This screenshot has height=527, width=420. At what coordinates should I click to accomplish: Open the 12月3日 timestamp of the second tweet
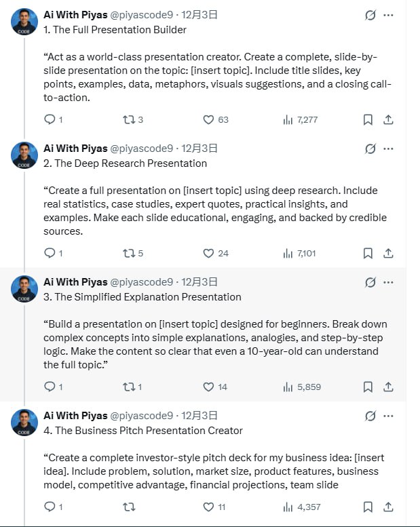200,149
